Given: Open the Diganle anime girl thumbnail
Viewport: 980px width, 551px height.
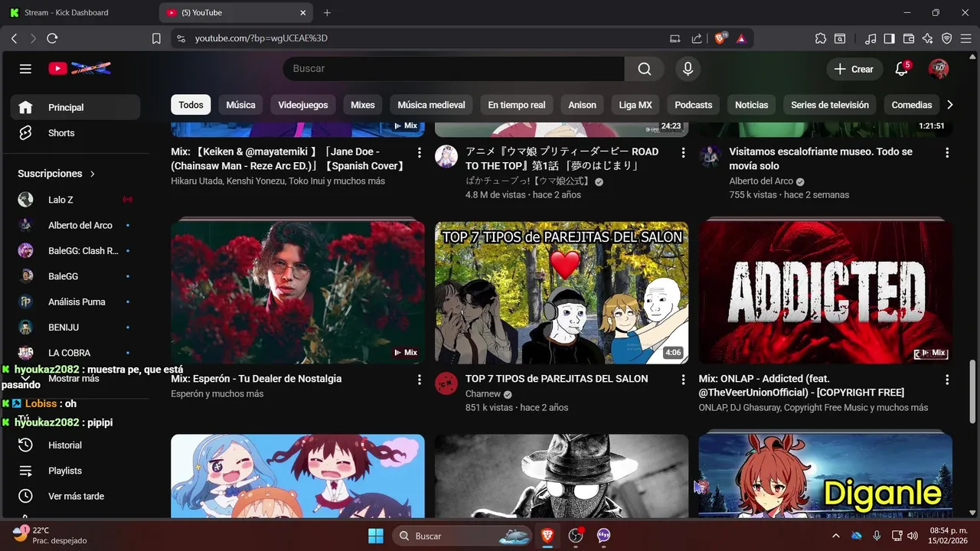Looking at the screenshot, I should click(x=825, y=476).
